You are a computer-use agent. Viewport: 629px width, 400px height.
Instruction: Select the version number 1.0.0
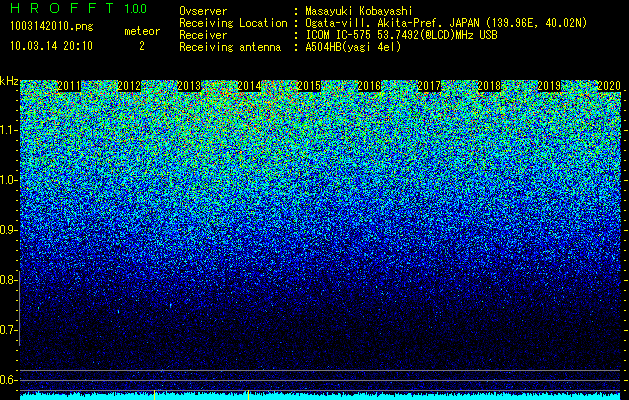[x=136, y=9]
